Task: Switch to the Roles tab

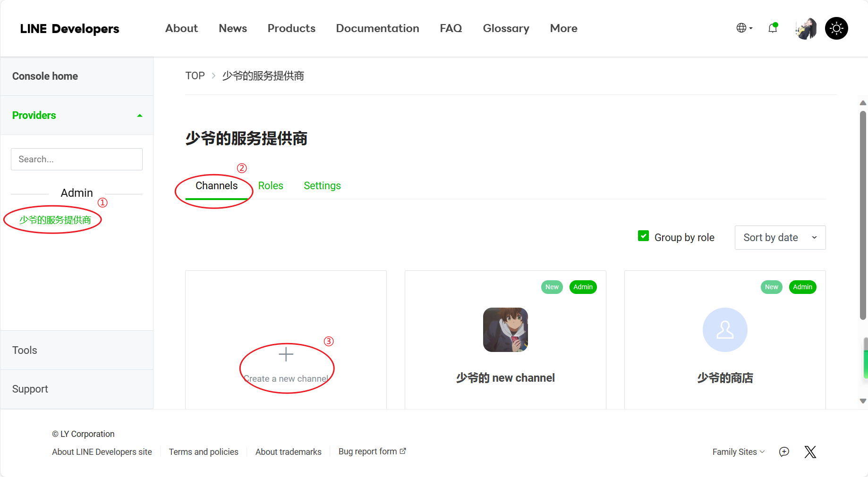Action: tap(271, 186)
